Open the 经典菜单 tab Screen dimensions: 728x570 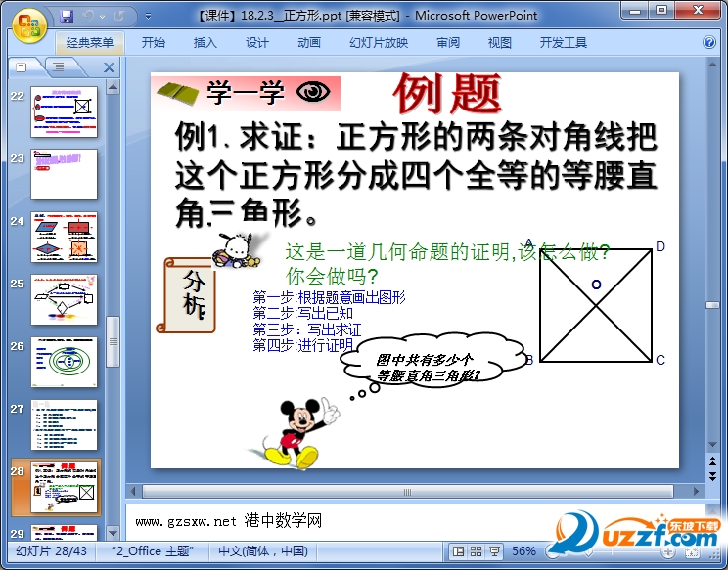pyautogui.click(x=90, y=43)
